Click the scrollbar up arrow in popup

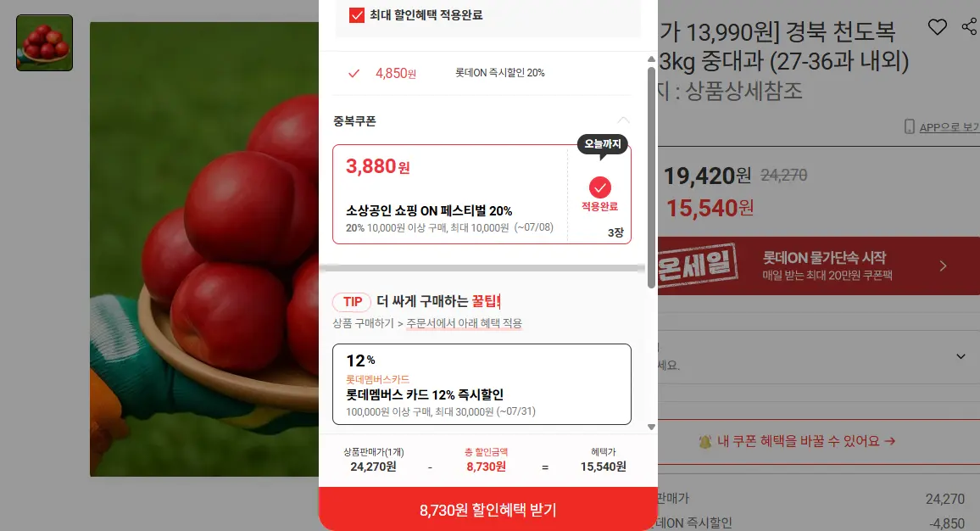[651, 59]
